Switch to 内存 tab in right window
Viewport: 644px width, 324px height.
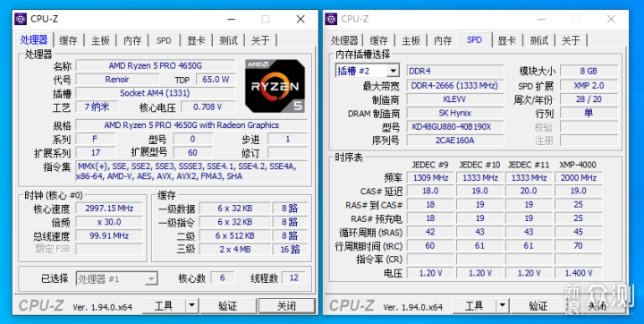(x=443, y=40)
